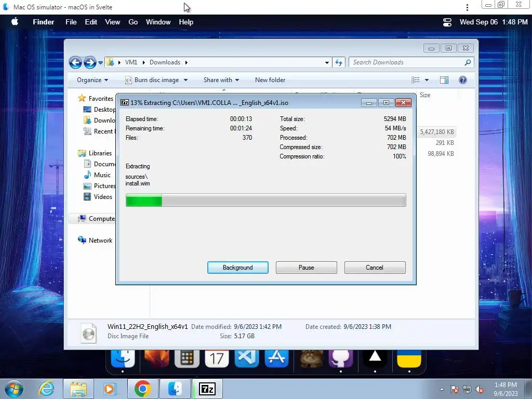Click New folder in Explorer toolbar
The height and width of the screenshot is (399, 532).
tap(270, 80)
